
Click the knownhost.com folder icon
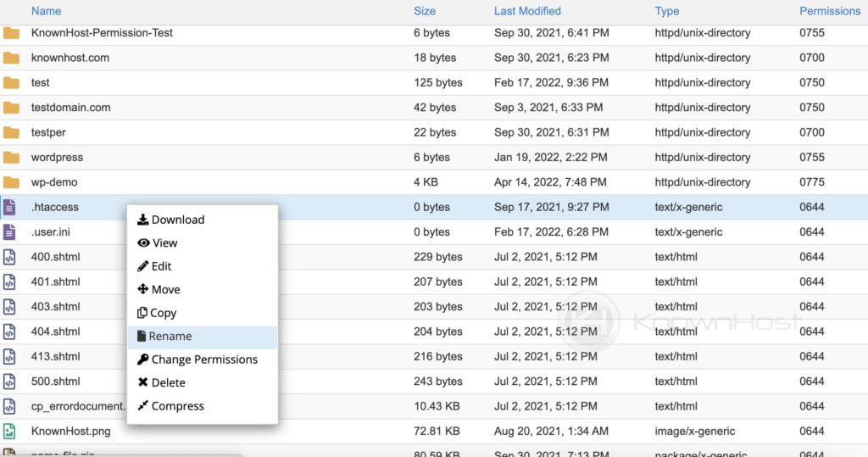point(11,59)
